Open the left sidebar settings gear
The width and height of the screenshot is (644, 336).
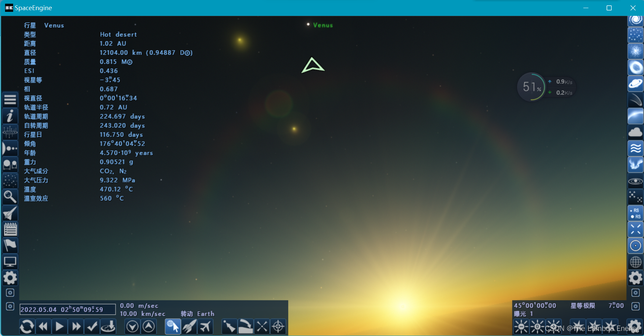click(10, 278)
